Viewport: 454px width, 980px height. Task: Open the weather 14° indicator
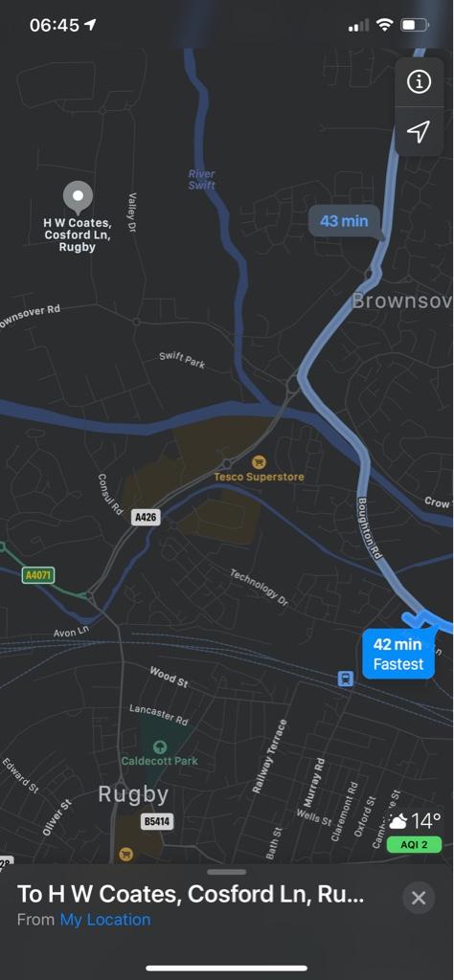tap(415, 820)
